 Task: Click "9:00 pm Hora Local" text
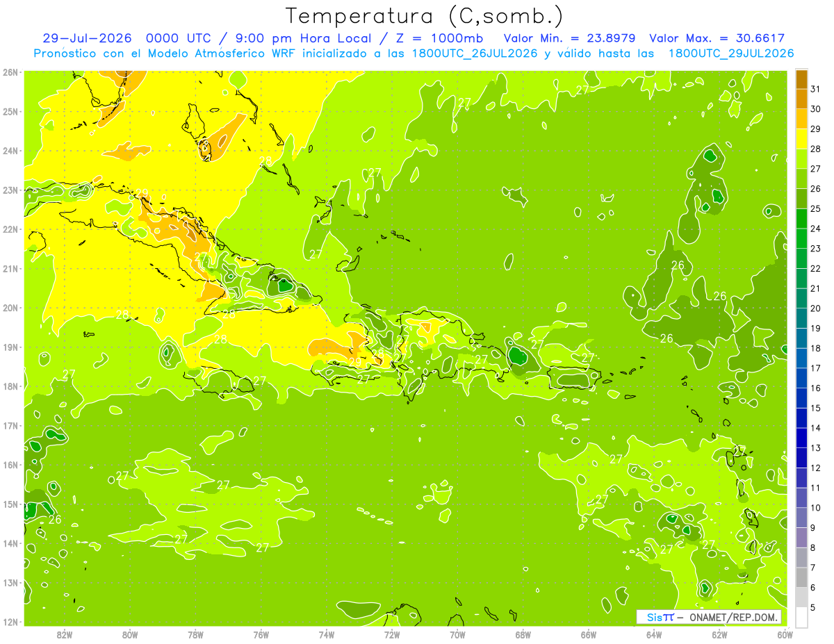click(x=302, y=38)
